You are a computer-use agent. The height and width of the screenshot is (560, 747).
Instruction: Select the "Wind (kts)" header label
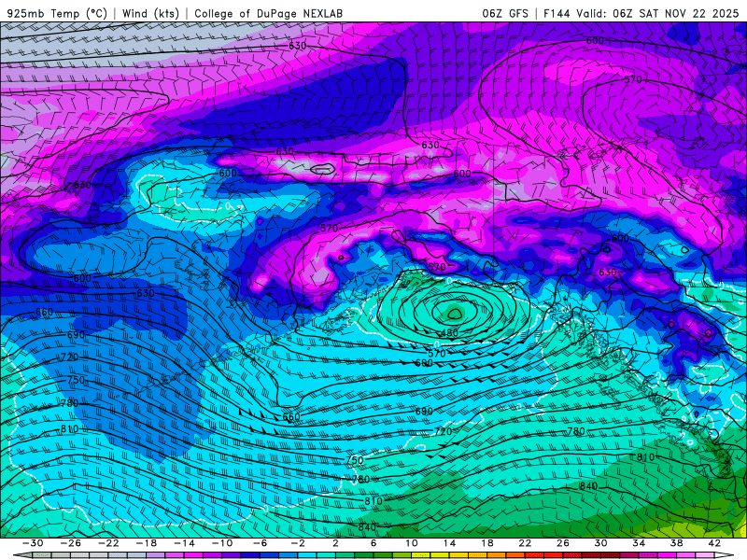[150, 13]
